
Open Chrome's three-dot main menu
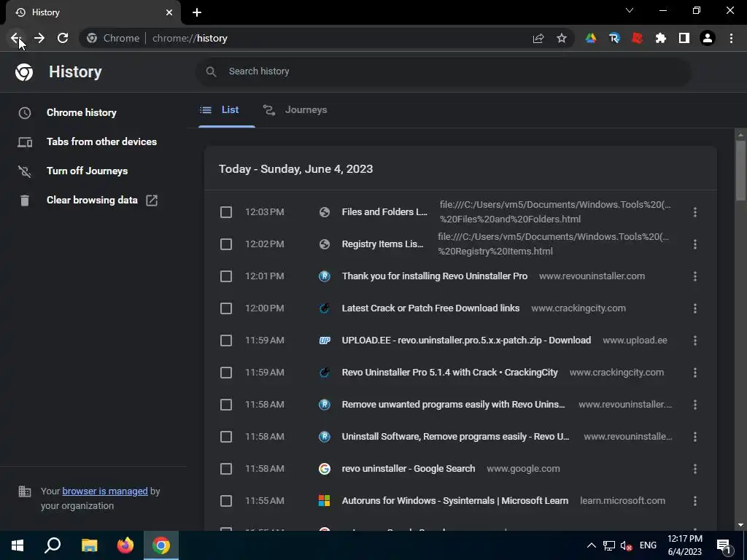click(731, 38)
